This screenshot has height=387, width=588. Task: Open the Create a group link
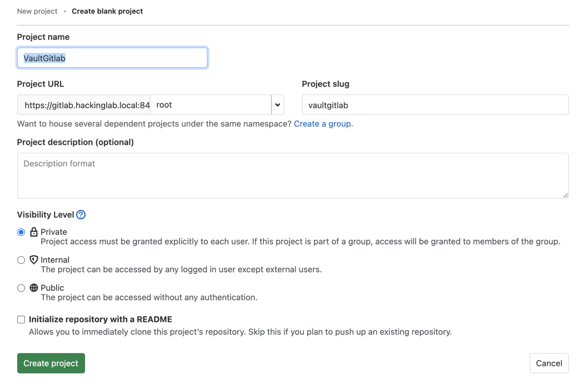[x=323, y=124]
